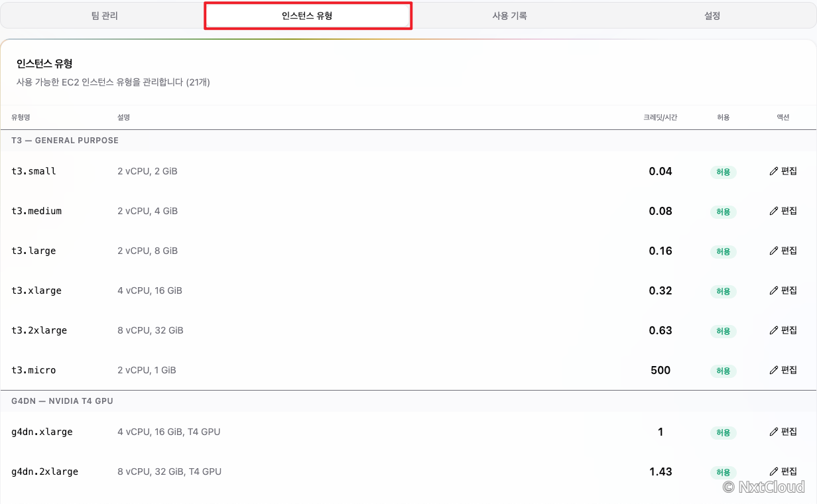Image resolution: width=817 pixels, height=504 pixels.
Task: Click the 유형명 column header
Action: [21, 117]
